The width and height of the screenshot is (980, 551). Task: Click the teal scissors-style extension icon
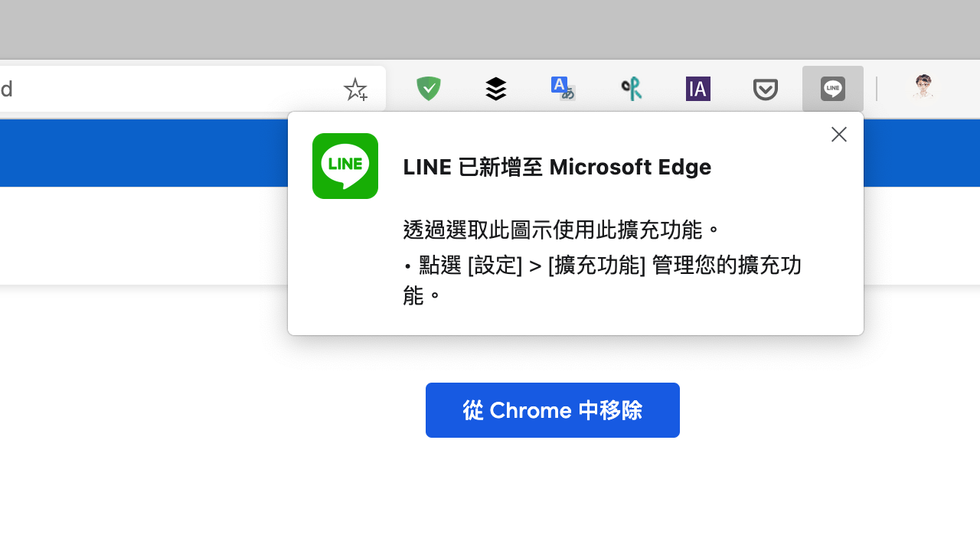(630, 89)
